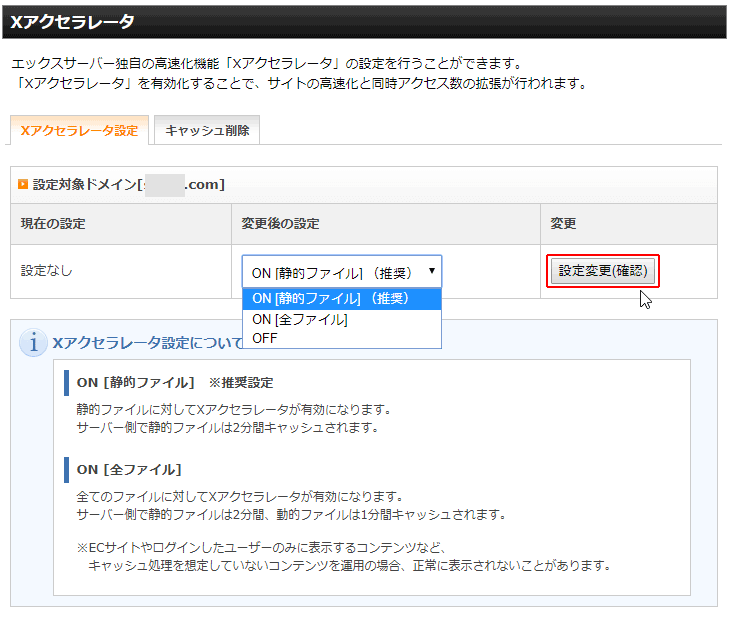Click the orange arrow icon beside 設定対象ドメイン
Viewport: 730px width, 620px height.
click(x=23, y=185)
